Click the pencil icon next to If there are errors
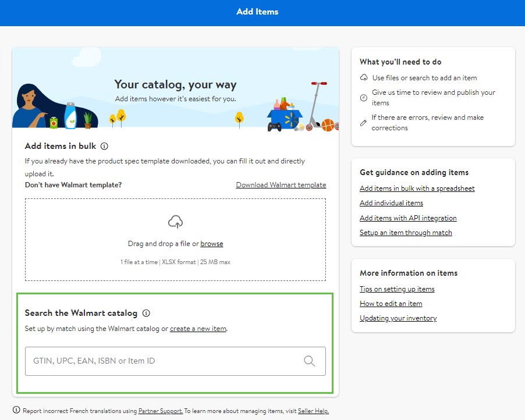Screen dimensions: 525x420 pyautogui.click(x=363, y=123)
